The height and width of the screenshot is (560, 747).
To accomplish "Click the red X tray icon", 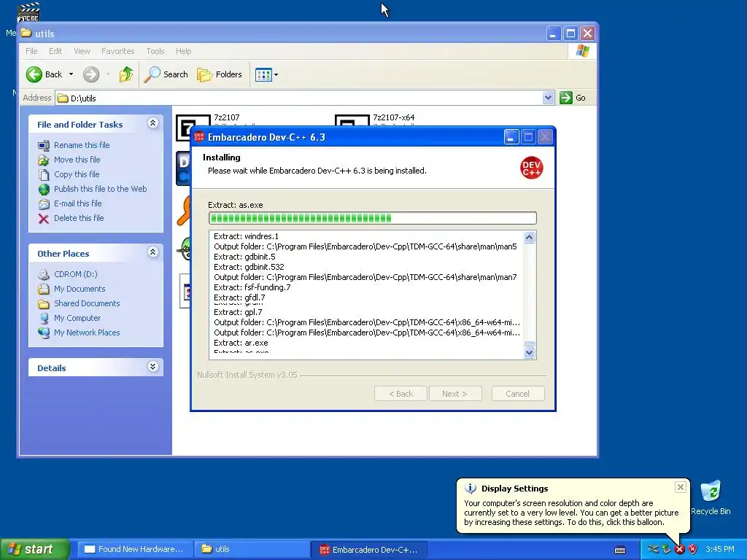I will click(x=680, y=550).
